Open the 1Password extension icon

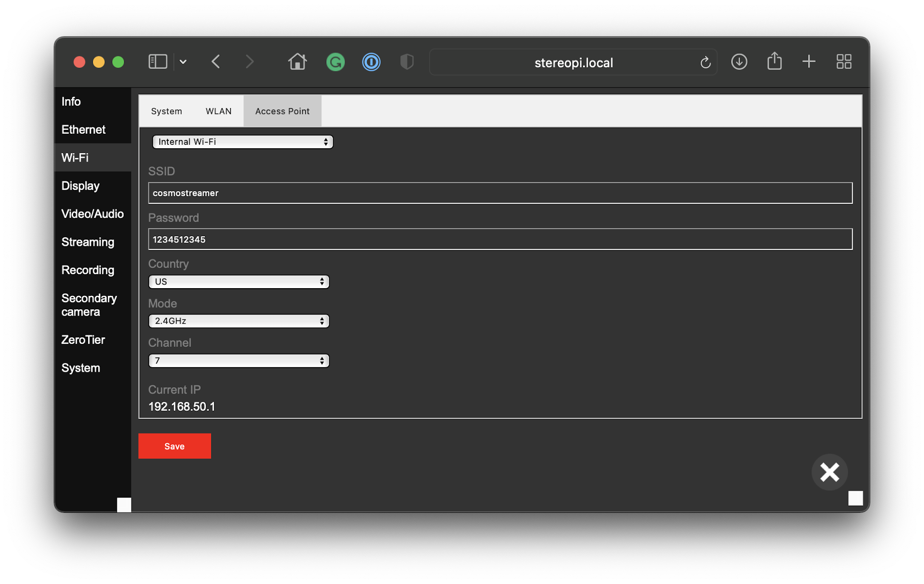[x=371, y=62]
